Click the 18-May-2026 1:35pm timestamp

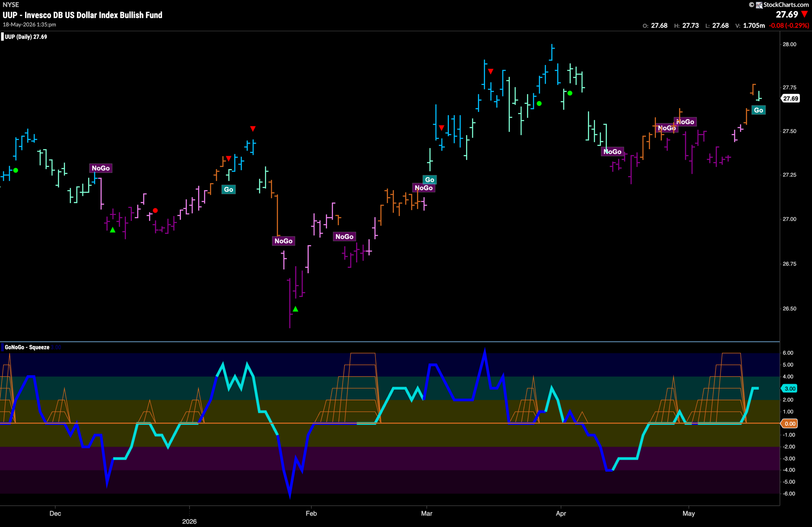(29, 24)
